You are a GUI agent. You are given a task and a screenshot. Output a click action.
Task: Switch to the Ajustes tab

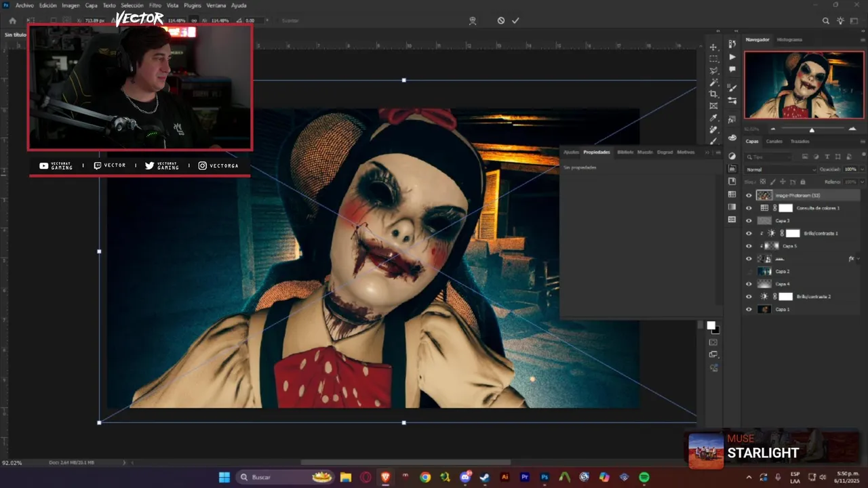572,152
